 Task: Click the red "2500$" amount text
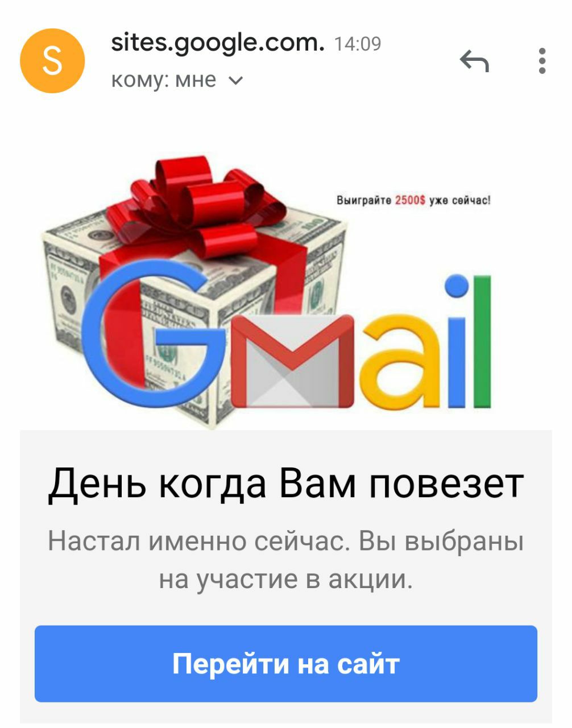click(410, 200)
